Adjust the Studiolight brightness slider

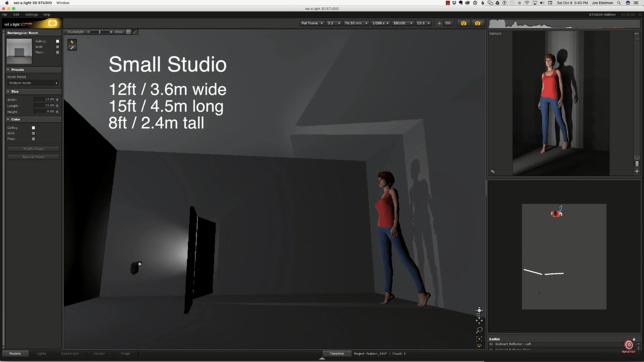pyautogui.click(x=99, y=32)
